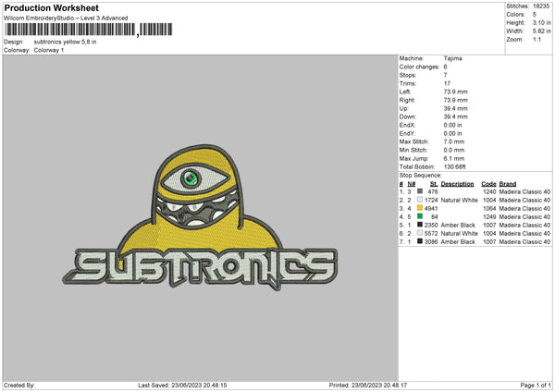The width and height of the screenshot is (555, 392).
Task: Click the 'Page 1 of 1' indicator
Action: [x=536, y=386]
